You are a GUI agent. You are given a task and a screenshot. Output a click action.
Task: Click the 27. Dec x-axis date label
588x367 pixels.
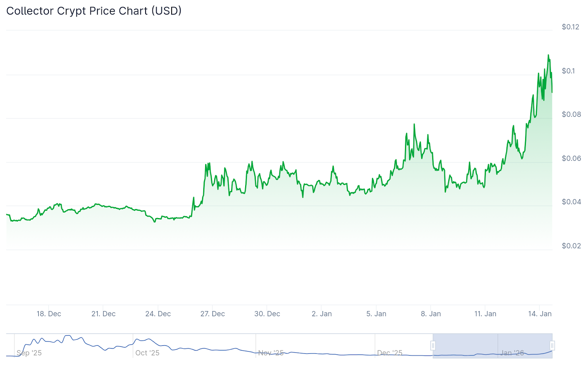click(212, 314)
